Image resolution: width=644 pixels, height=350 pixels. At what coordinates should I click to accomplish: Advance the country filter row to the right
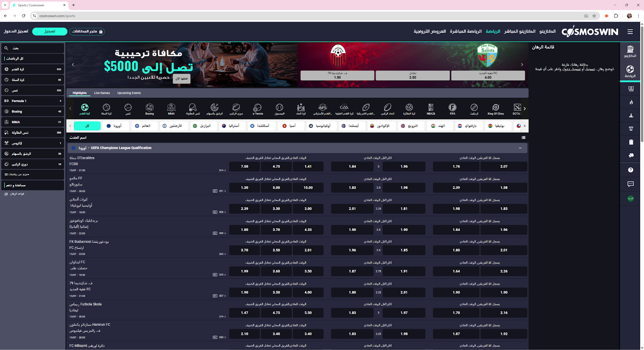tap(524, 126)
